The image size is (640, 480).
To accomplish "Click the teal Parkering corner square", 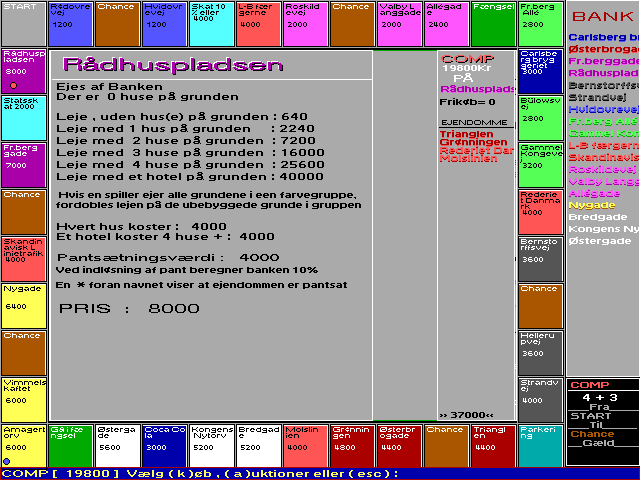I will (541, 446).
